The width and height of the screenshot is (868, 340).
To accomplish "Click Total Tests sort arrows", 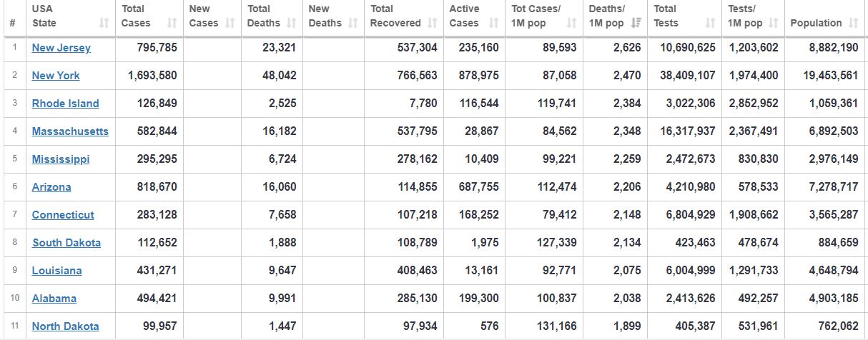I will coord(710,23).
